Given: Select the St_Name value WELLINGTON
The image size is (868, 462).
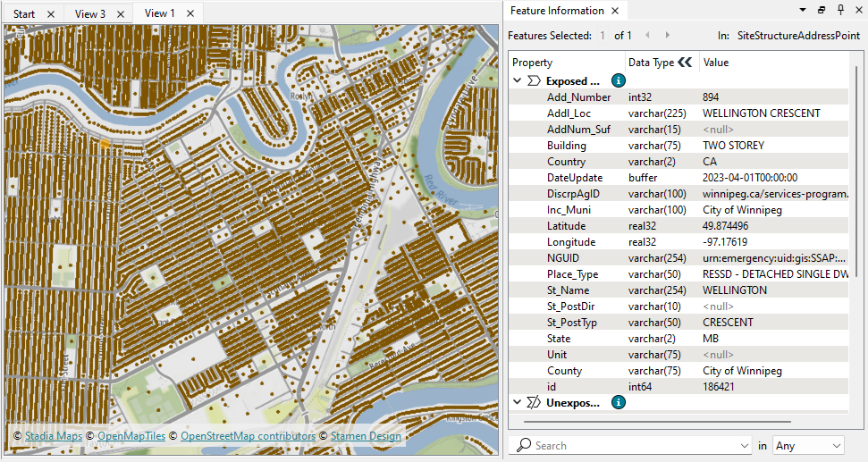Looking at the screenshot, I should point(735,290).
